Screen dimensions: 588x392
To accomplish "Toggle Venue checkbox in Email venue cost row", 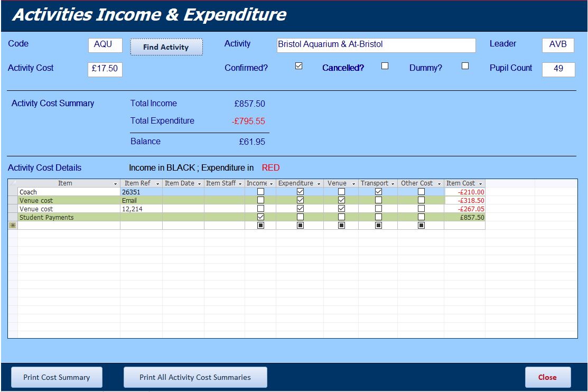I will 341,200.
